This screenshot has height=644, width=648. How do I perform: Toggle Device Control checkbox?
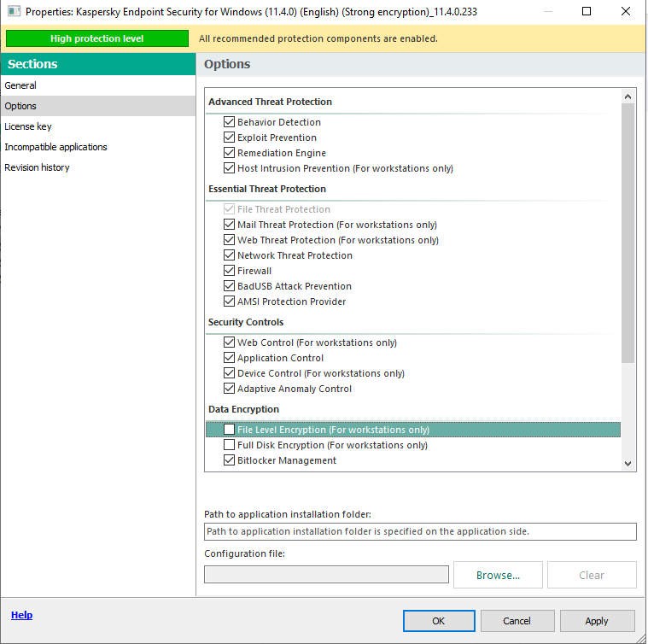pyautogui.click(x=229, y=373)
